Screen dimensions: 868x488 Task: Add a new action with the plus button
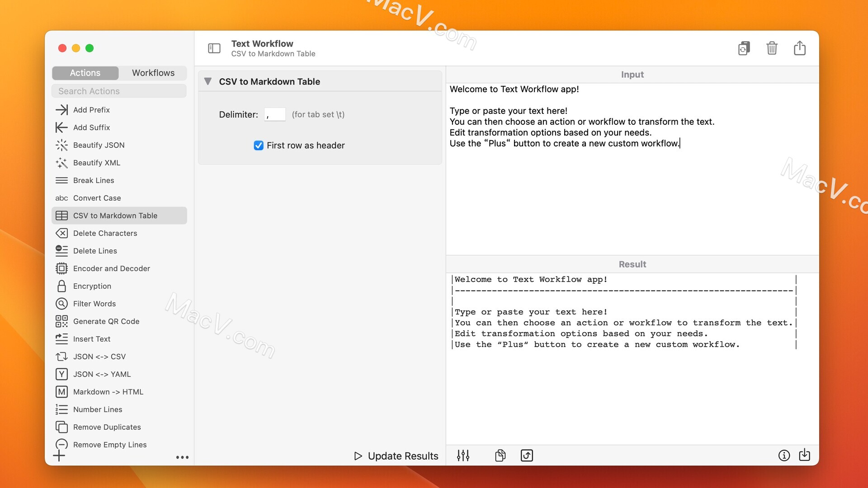59,456
